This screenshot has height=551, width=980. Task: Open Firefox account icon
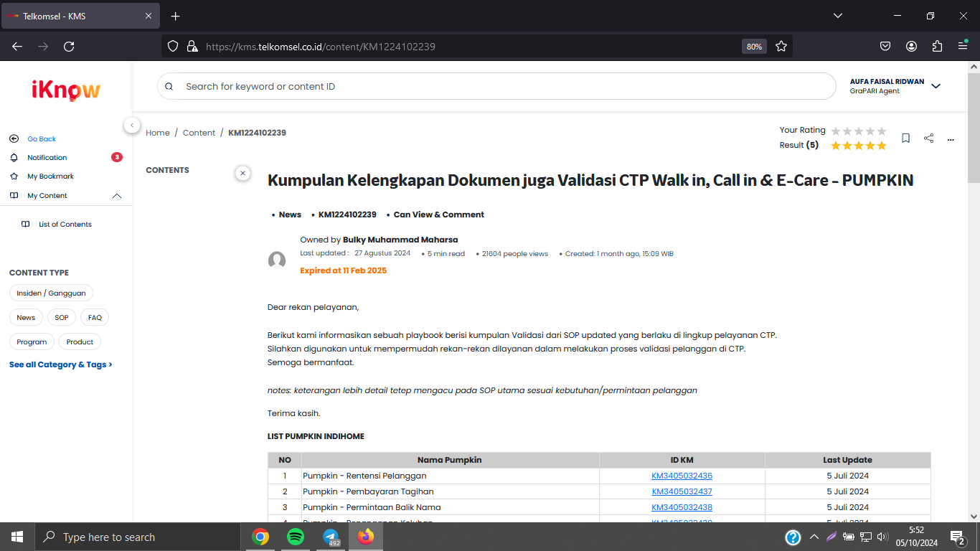pyautogui.click(x=911, y=46)
